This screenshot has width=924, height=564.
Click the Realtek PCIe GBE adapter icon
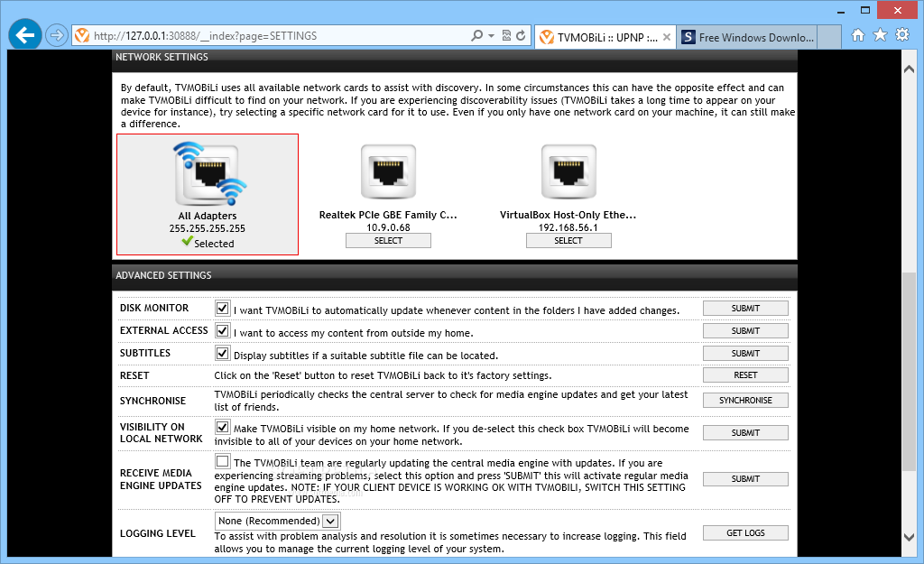[x=388, y=171]
